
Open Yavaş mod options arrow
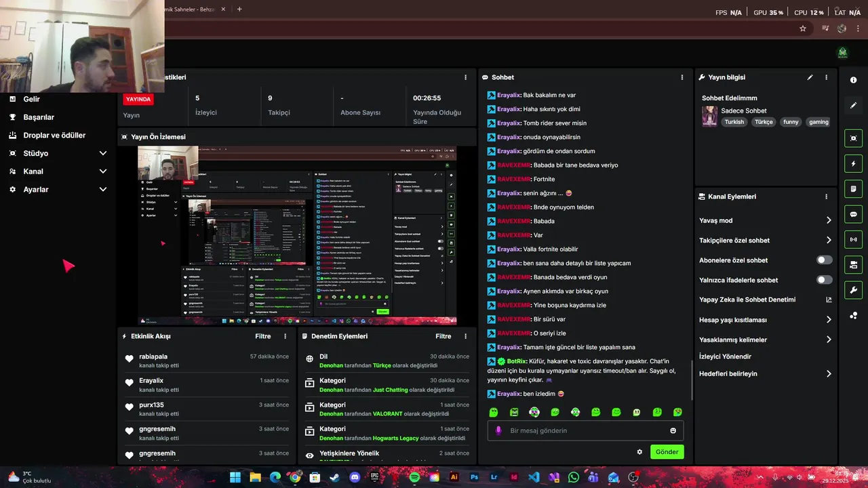point(829,220)
